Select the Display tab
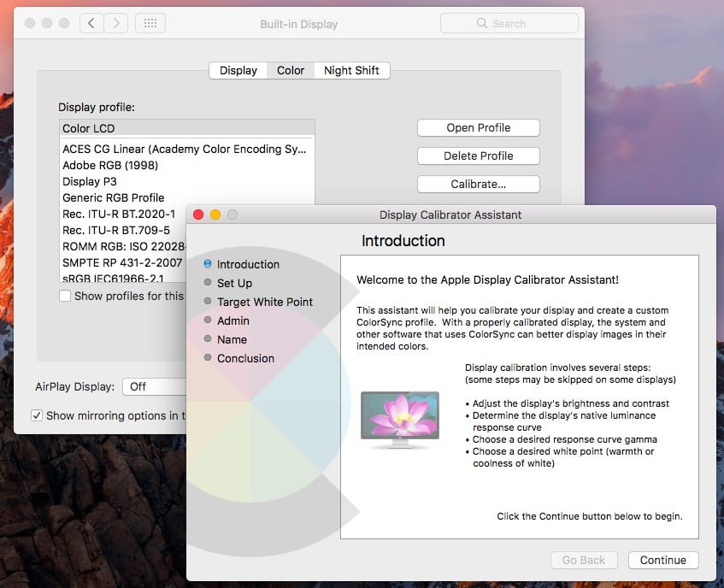Viewport: 724px width, 588px height. pos(237,70)
